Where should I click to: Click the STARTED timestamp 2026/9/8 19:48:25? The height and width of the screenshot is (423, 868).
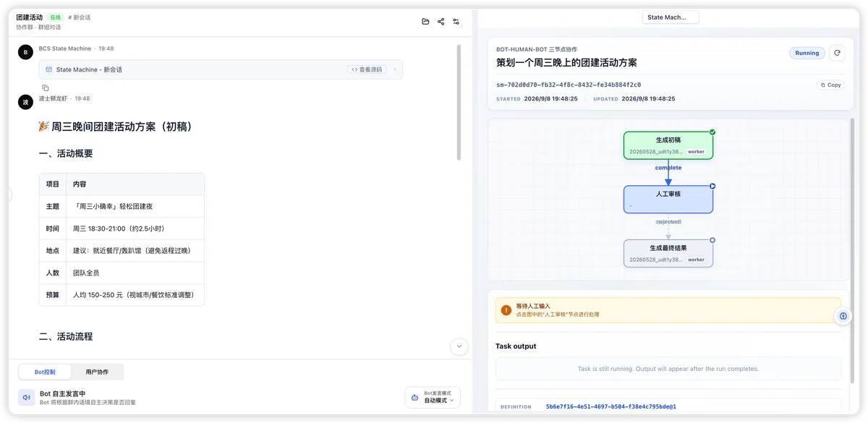coord(550,98)
